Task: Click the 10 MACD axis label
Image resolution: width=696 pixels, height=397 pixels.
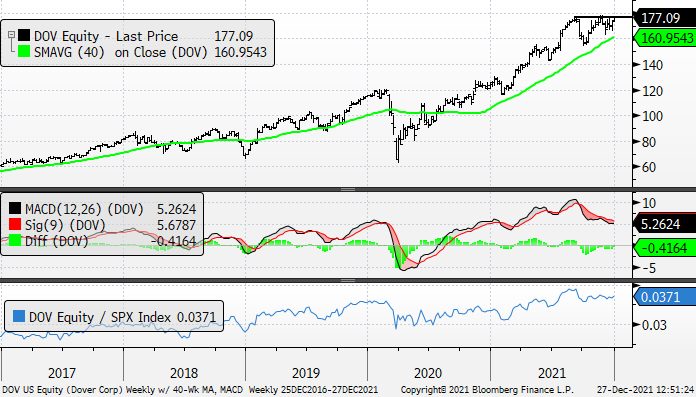Action: (x=649, y=203)
